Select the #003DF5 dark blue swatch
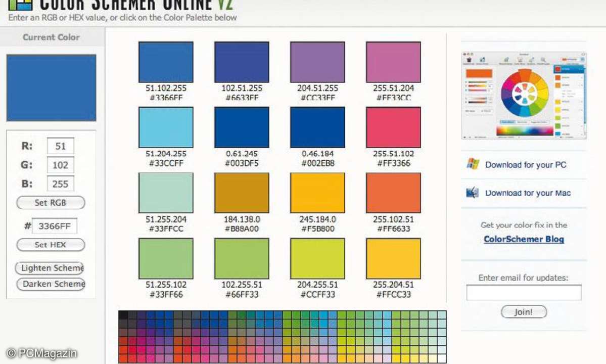 [242, 127]
